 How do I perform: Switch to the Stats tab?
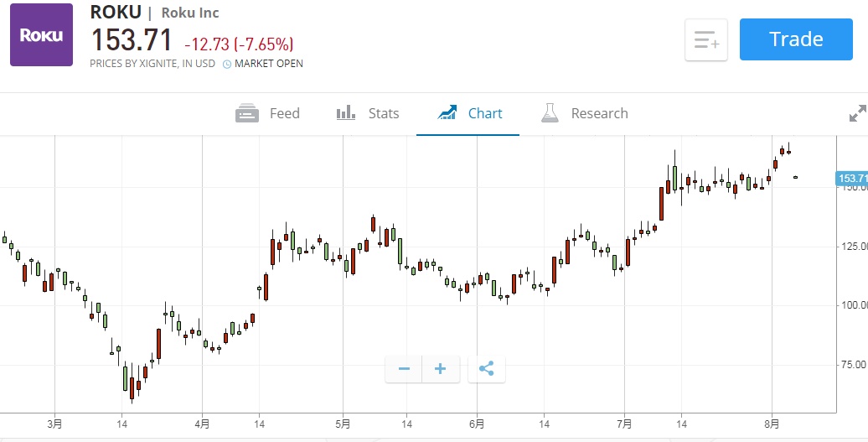pos(368,113)
